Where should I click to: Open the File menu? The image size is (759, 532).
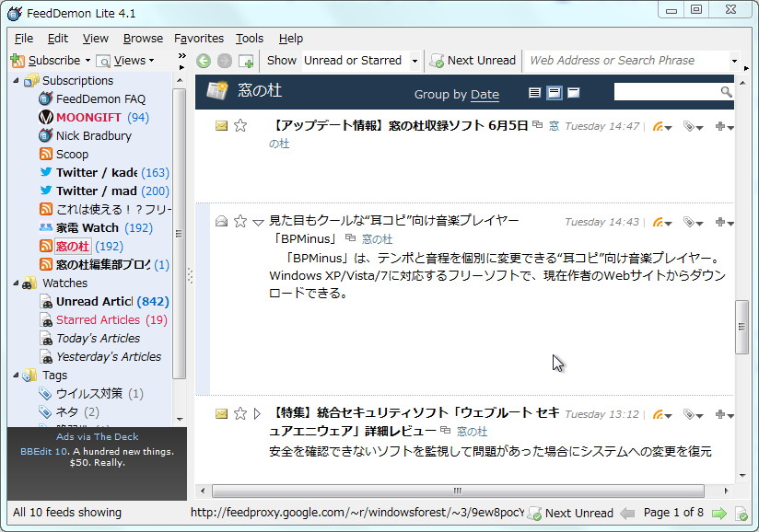click(24, 39)
